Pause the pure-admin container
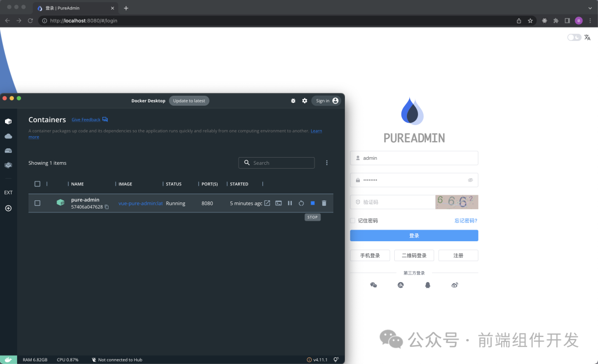Image resolution: width=598 pixels, height=364 pixels. pos(290,203)
